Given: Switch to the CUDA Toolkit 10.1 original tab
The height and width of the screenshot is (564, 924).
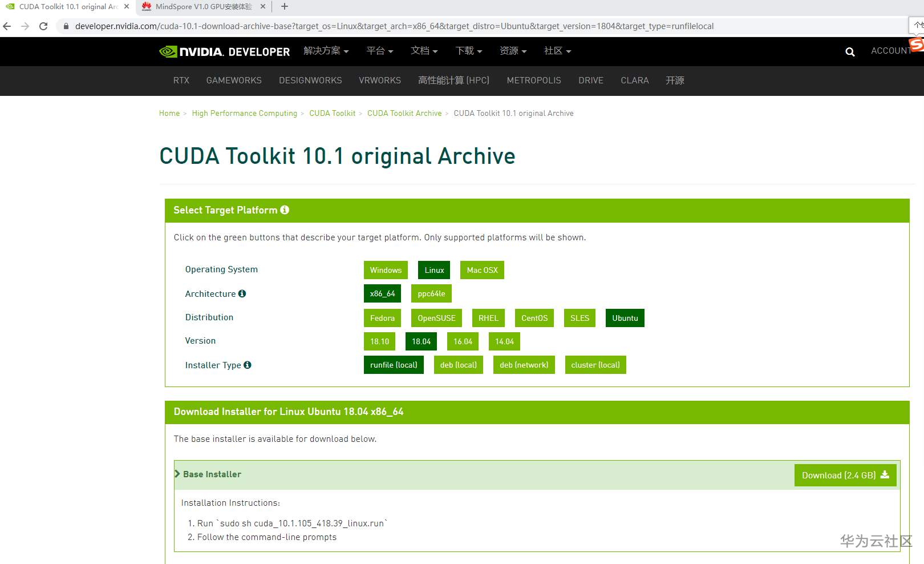Looking at the screenshot, I should coord(67,7).
